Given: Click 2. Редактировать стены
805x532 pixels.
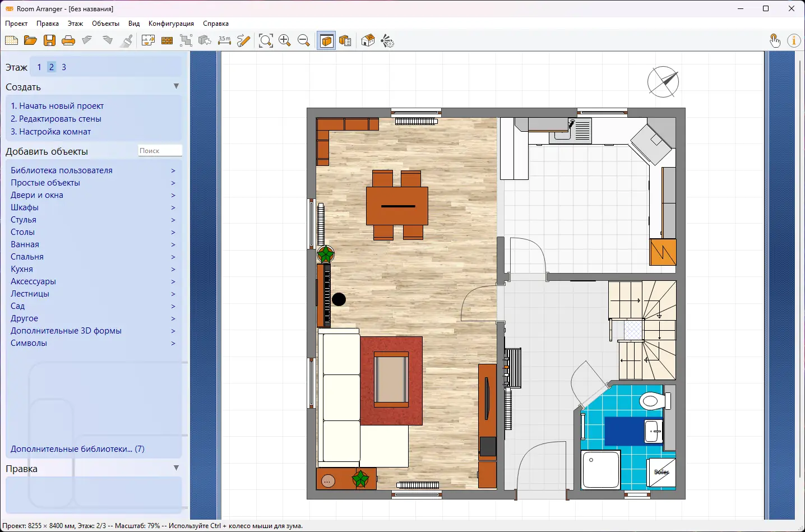Looking at the screenshot, I should click(x=56, y=119).
